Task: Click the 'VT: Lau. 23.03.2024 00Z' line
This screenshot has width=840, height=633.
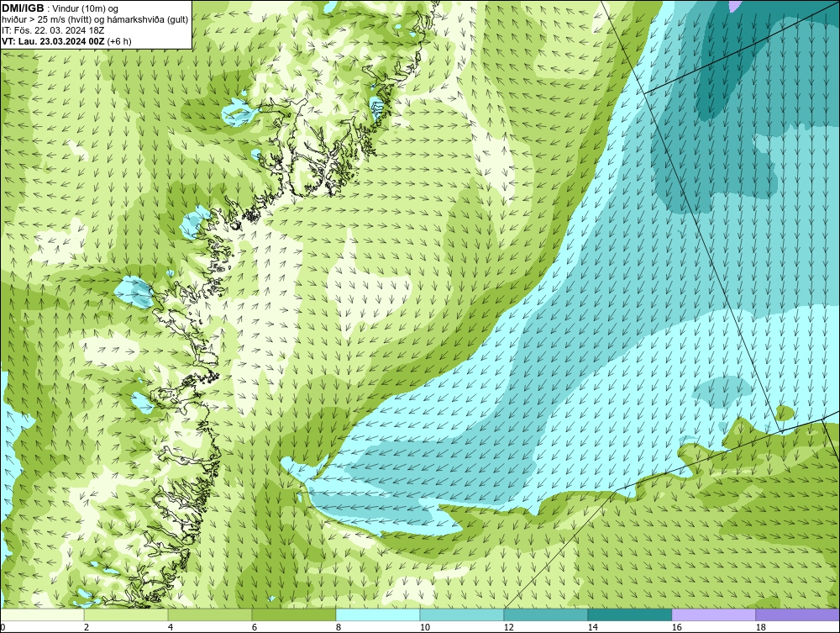Action: 51,41
